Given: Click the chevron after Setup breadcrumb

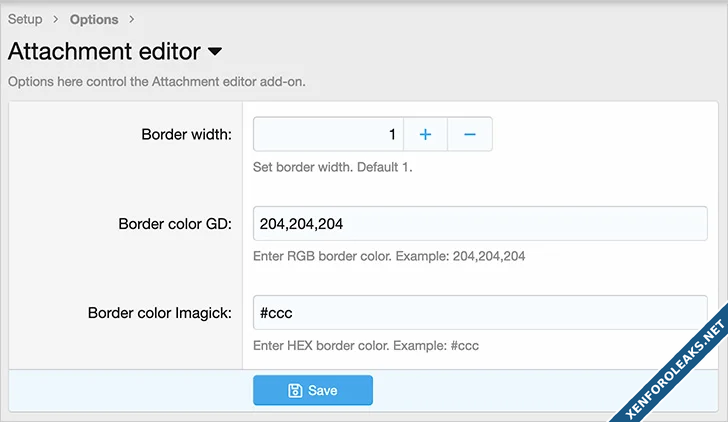Looking at the screenshot, I should (x=56, y=19).
